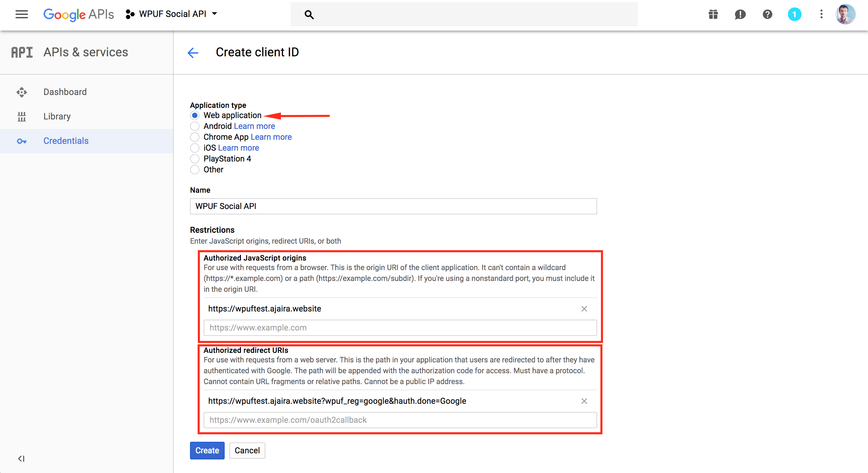This screenshot has width=868, height=473.
Task: Open the help question mark icon
Action: (x=767, y=14)
